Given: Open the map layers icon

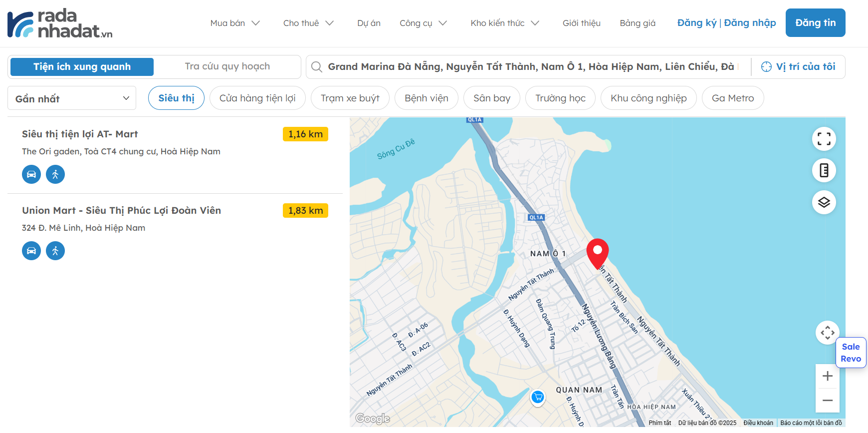Looking at the screenshot, I should click(824, 202).
